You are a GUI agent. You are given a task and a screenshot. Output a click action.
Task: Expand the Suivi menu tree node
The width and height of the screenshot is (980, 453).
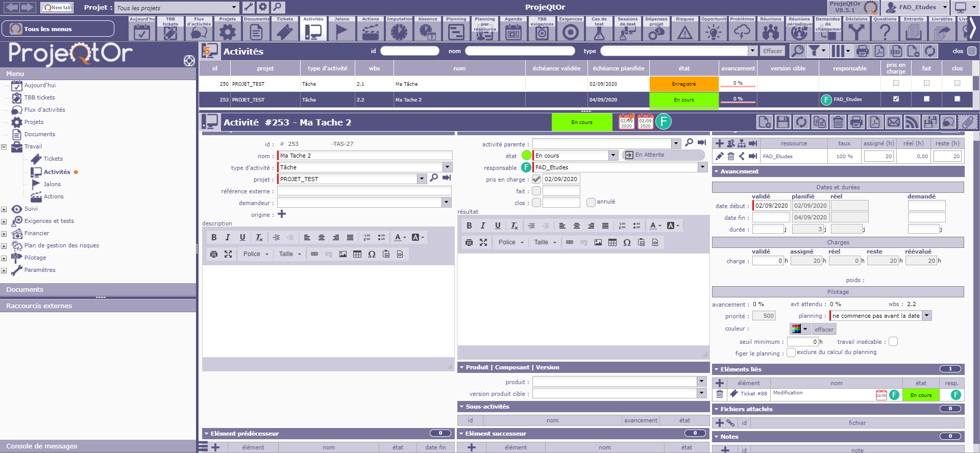[x=4, y=209]
